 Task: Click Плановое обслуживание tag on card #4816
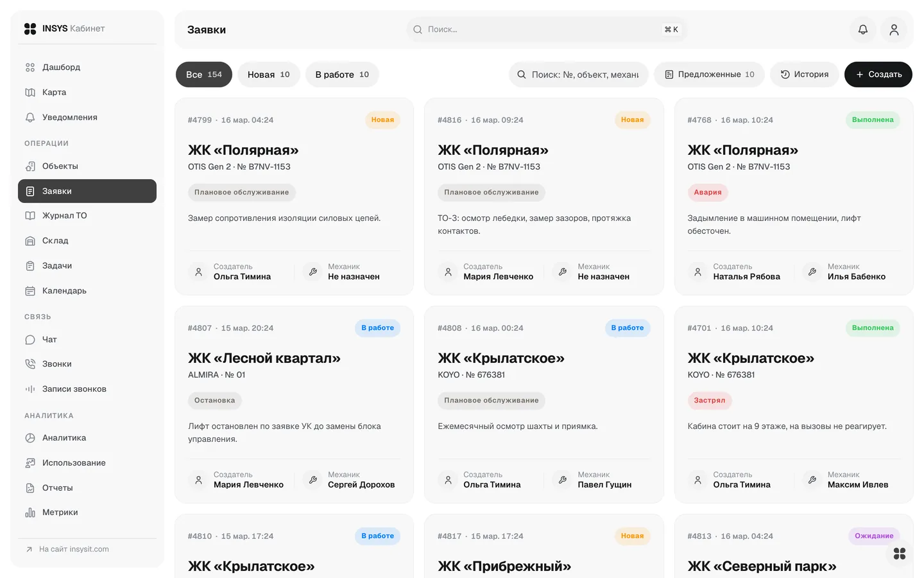point(492,193)
